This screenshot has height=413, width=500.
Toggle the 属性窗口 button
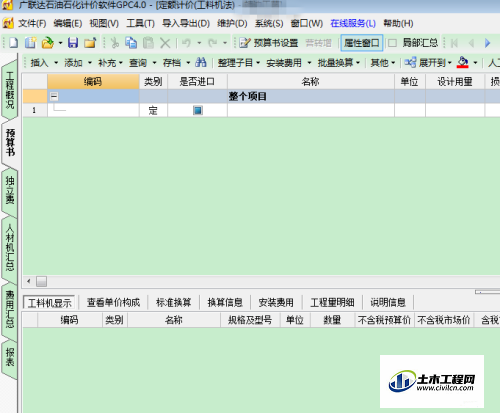click(x=362, y=43)
